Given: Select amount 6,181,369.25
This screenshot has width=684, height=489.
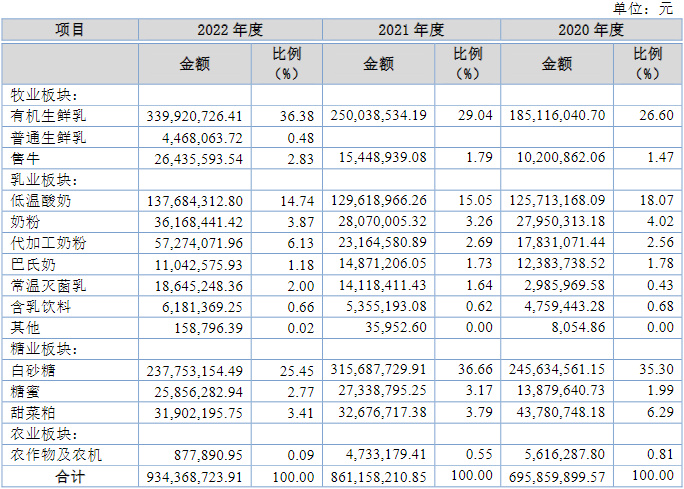Looking at the screenshot, I should [x=202, y=307].
